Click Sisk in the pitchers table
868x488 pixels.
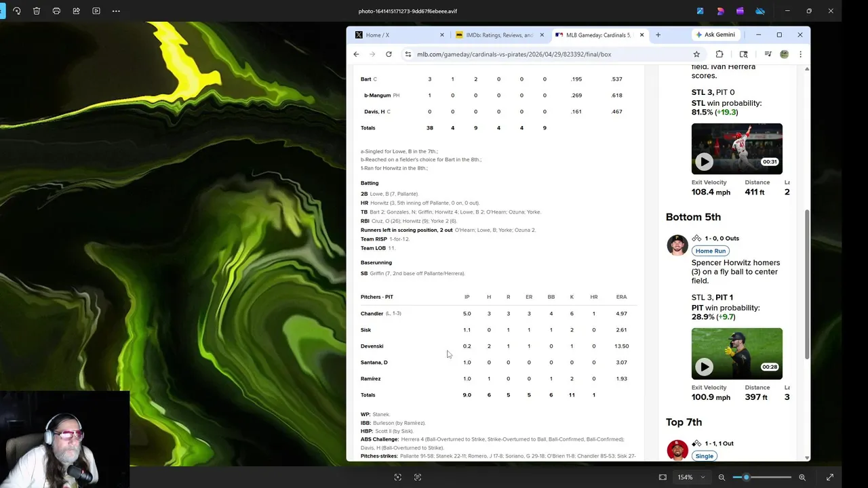pos(366,329)
